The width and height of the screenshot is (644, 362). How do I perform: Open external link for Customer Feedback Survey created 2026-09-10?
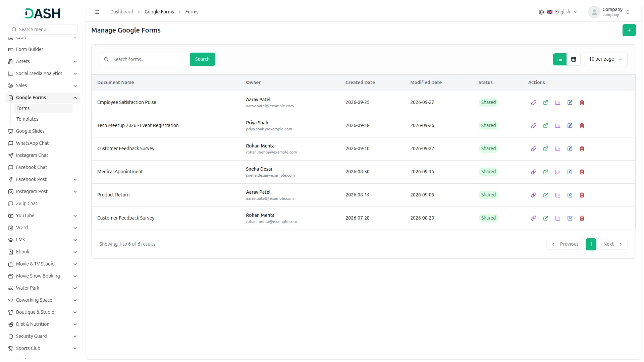pyautogui.click(x=545, y=149)
